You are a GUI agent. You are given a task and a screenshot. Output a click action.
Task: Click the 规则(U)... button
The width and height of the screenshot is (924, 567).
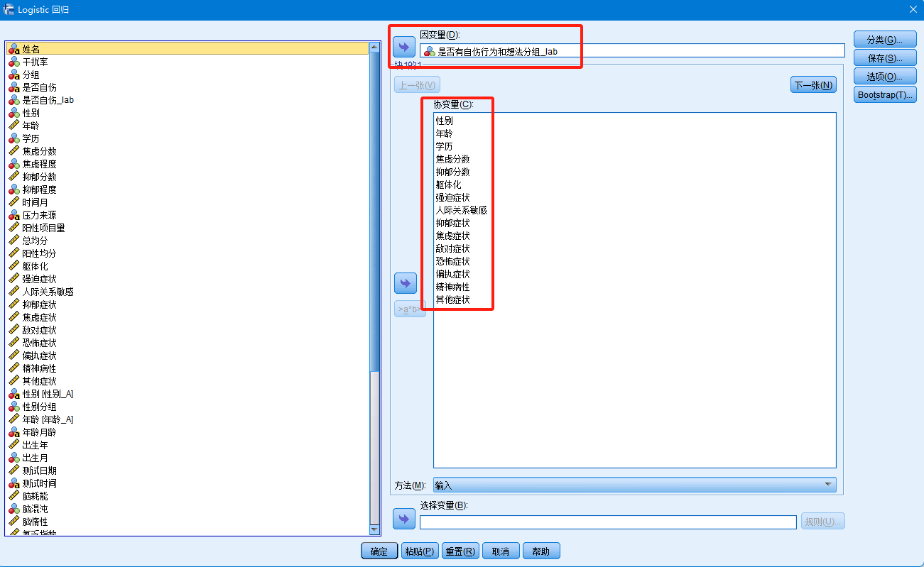pos(823,522)
